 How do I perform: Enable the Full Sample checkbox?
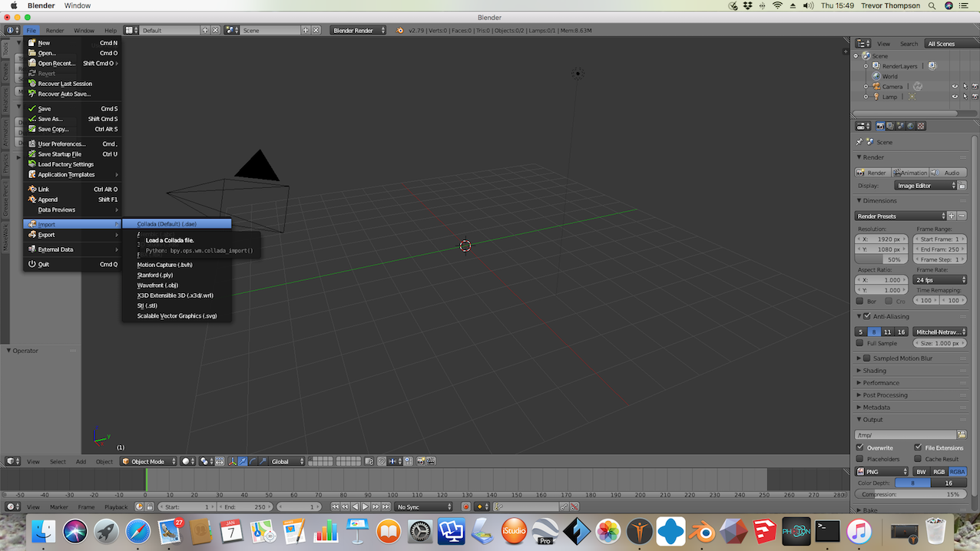(860, 343)
